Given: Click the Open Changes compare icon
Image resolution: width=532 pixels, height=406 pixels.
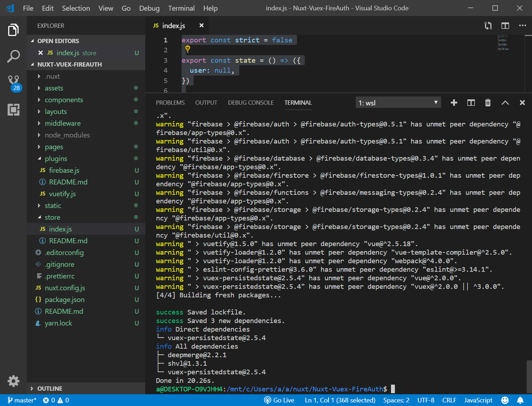Looking at the screenshot, I should click(x=488, y=26).
